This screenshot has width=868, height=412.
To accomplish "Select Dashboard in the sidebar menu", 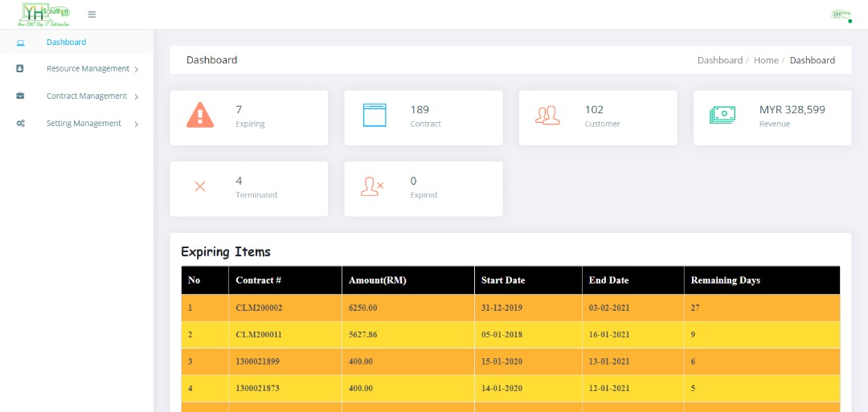I will pyautogui.click(x=66, y=43).
